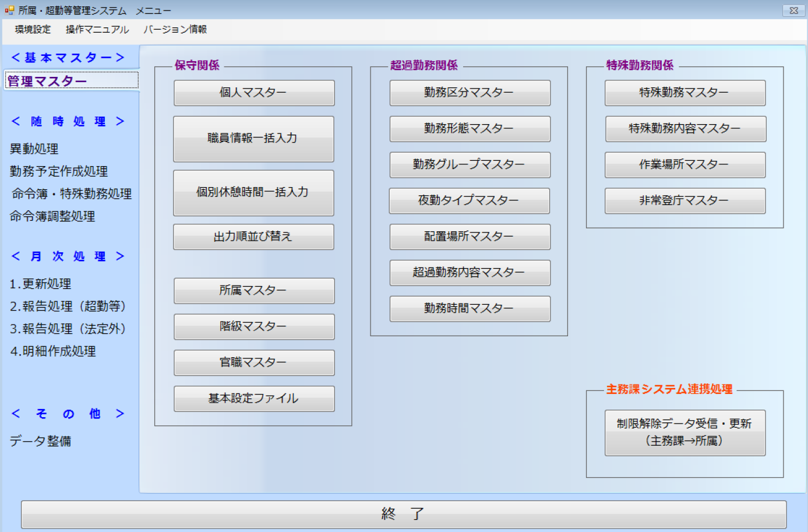
Task: Open 出力順並び替え
Action: (254, 237)
